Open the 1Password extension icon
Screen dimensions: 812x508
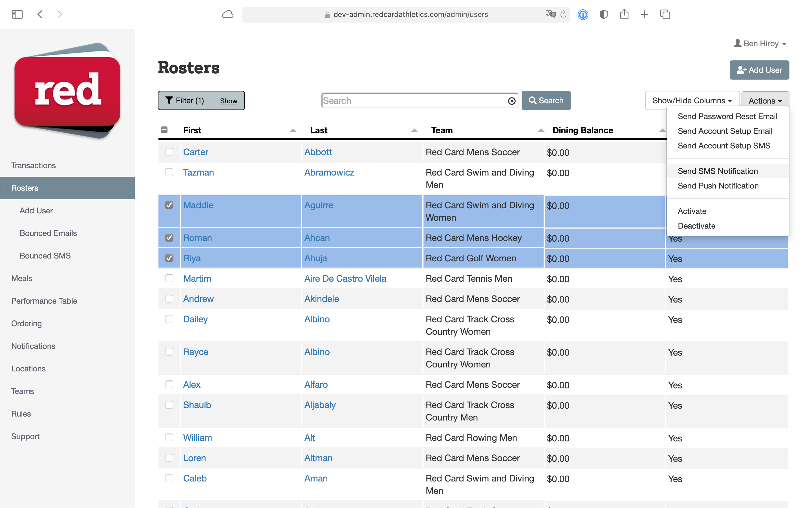[583, 14]
